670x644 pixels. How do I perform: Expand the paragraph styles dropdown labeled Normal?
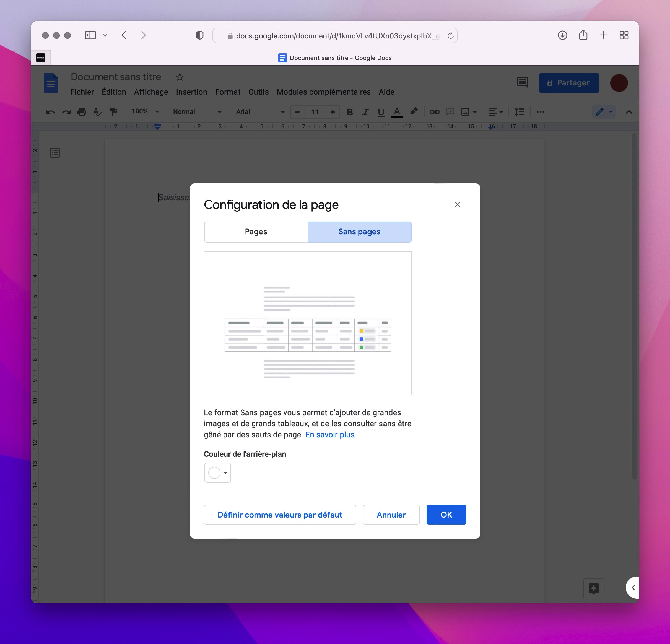(197, 112)
